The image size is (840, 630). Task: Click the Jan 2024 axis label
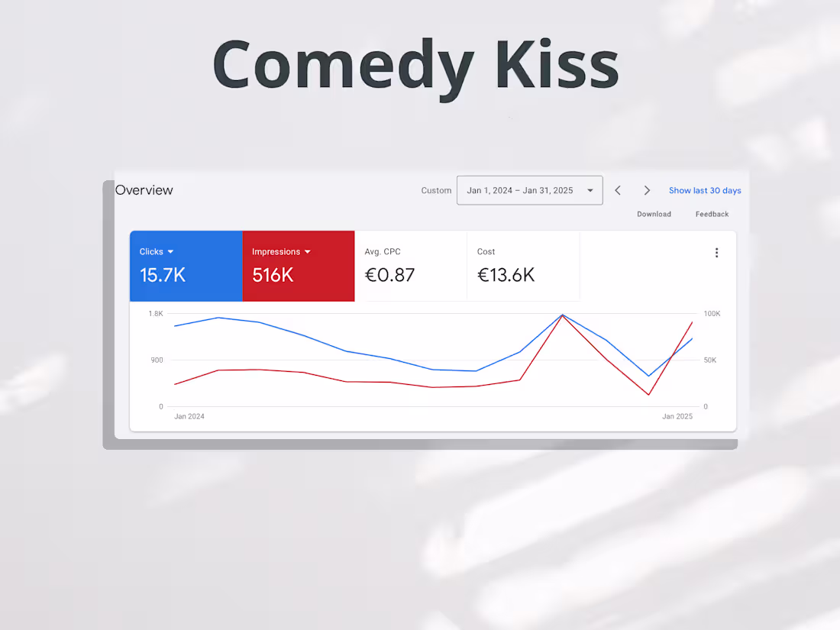pos(189,416)
